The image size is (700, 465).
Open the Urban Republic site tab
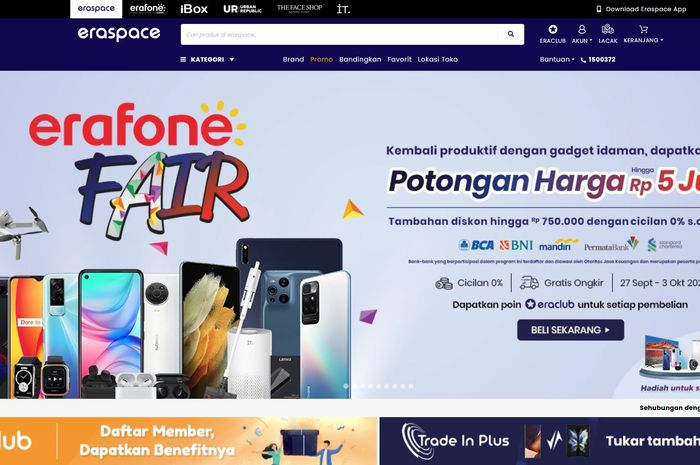pos(242,9)
